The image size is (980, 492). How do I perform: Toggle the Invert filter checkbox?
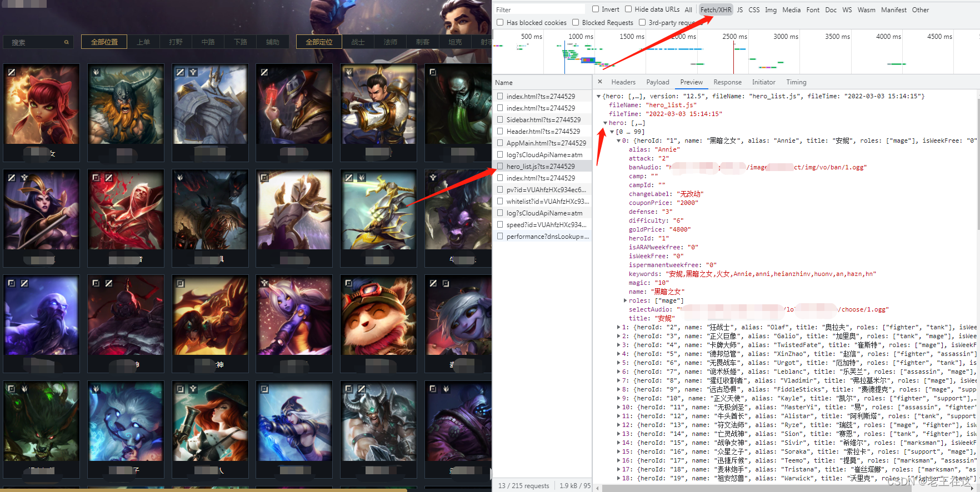tap(596, 9)
